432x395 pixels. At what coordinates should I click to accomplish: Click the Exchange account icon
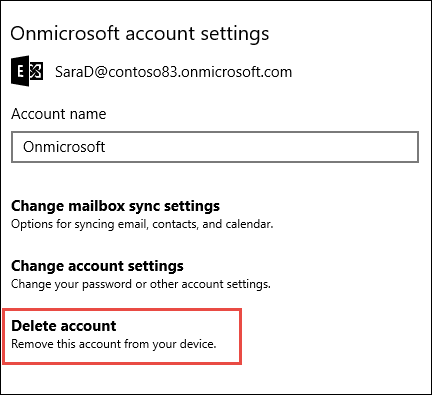pyautogui.click(x=27, y=71)
